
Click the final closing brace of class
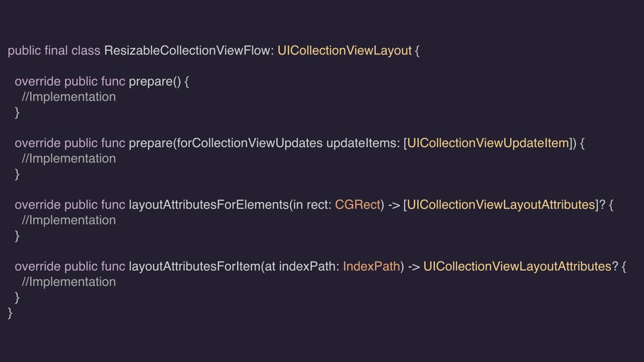(x=10, y=313)
